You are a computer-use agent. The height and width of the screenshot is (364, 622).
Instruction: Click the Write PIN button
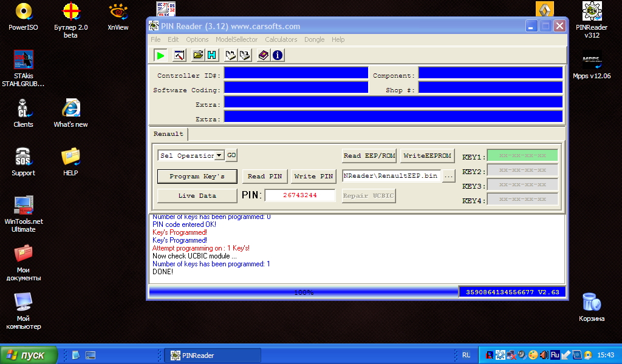pos(313,177)
